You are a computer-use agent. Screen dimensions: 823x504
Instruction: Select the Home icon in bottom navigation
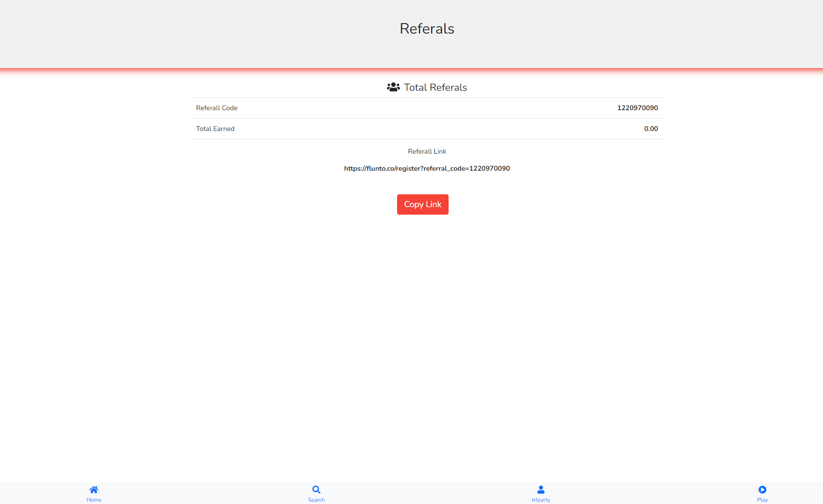coord(94,489)
